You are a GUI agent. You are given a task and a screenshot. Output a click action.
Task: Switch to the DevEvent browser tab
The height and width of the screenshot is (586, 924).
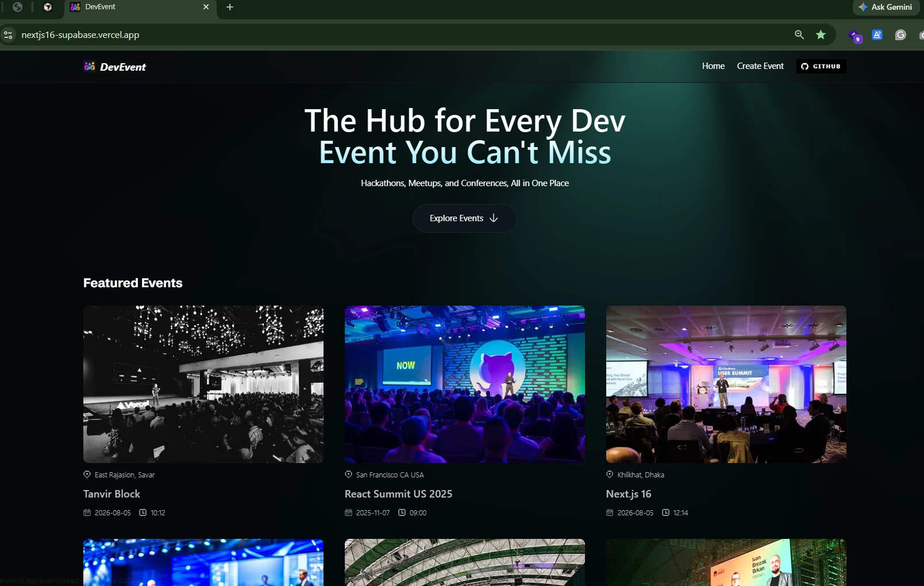click(x=140, y=7)
